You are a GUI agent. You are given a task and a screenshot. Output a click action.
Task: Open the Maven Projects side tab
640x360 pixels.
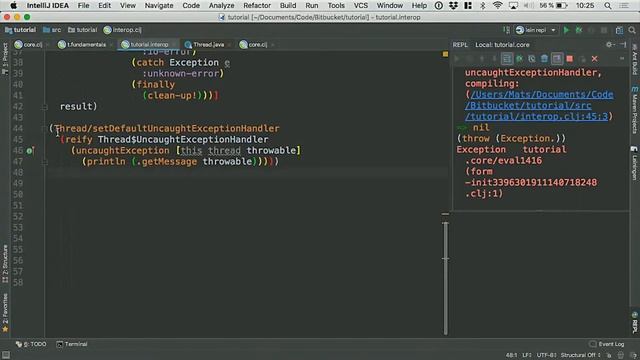635,110
